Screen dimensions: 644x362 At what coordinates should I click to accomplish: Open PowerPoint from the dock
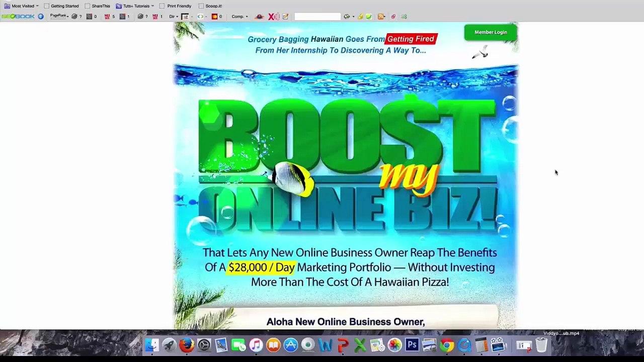tap(343, 345)
